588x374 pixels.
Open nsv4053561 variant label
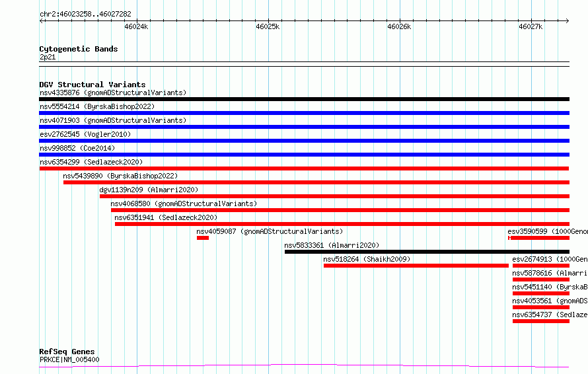[550, 301]
